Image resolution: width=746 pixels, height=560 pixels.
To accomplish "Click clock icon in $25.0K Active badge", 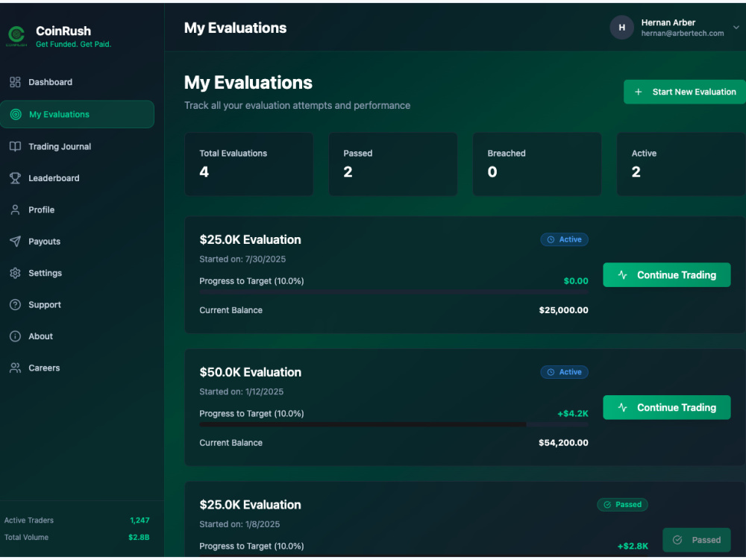I will tap(551, 239).
